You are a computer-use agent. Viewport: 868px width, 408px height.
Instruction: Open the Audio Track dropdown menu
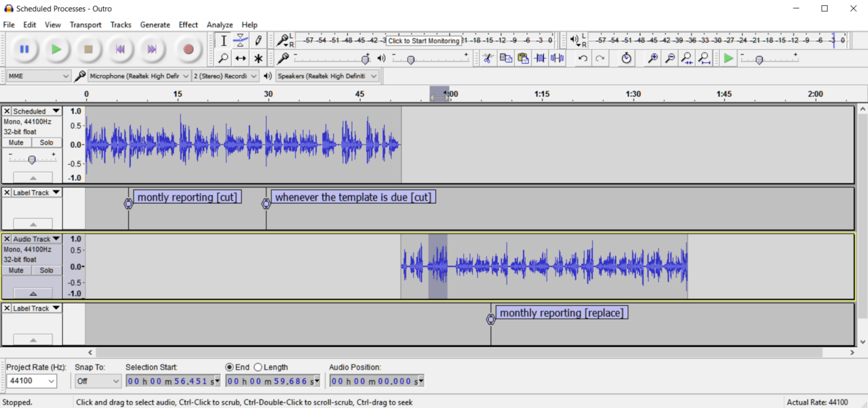click(56, 238)
